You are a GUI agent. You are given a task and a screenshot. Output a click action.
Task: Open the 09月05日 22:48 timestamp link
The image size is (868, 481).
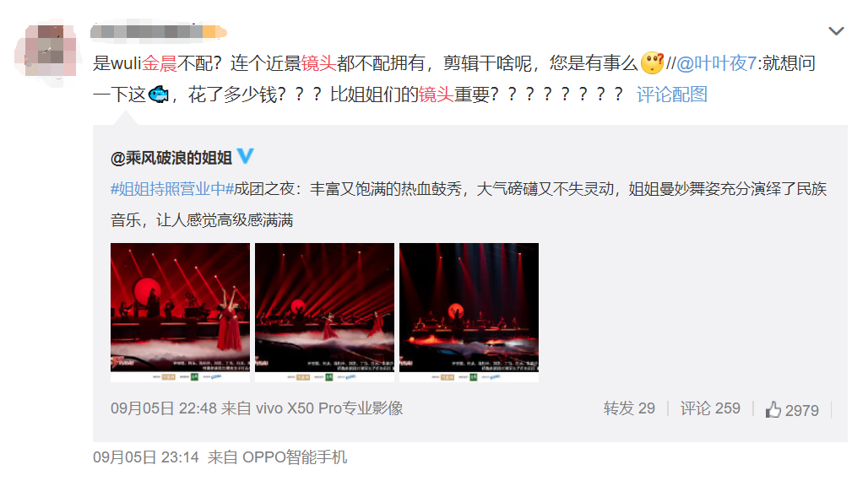[x=163, y=408]
